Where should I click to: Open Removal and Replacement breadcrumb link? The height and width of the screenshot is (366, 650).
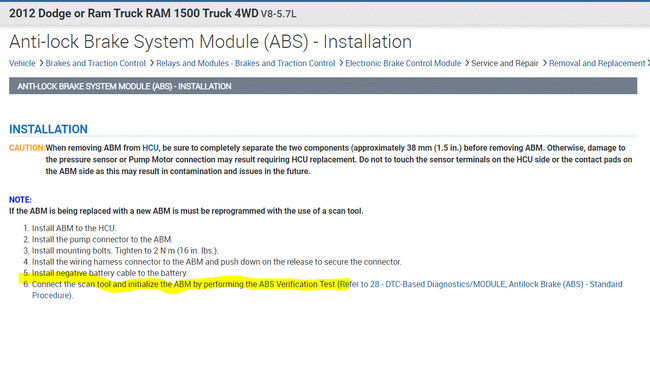(x=597, y=63)
